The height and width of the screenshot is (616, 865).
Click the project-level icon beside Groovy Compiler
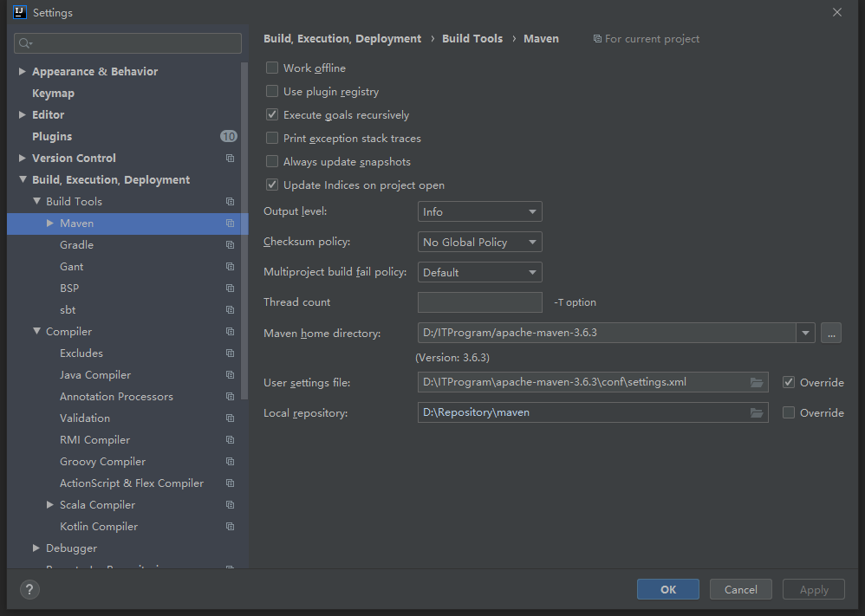click(230, 462)
